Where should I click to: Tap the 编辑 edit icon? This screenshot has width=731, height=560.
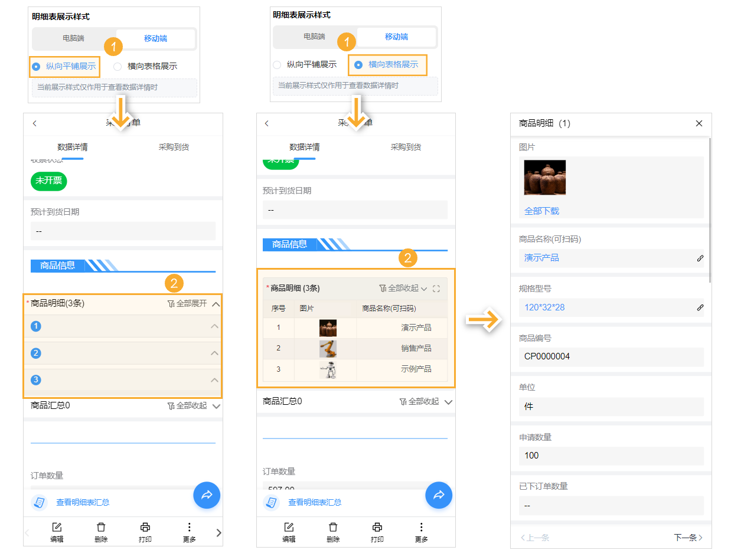pos(57,527)
